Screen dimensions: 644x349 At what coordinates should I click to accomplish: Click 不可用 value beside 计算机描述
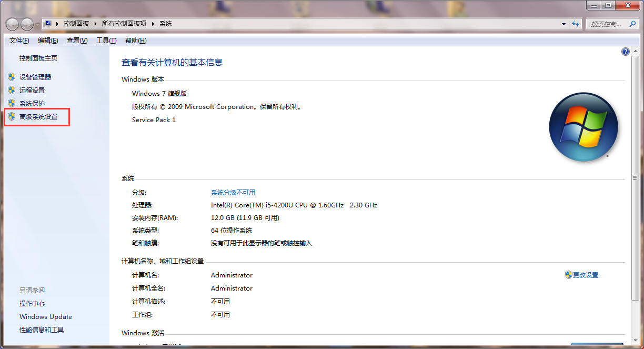pyautogui.click(x=220, y=302)
